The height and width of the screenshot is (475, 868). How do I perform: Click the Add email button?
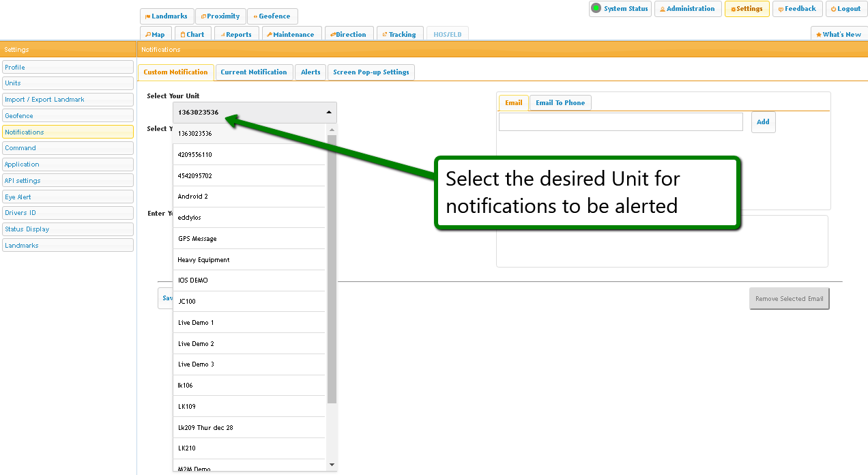tap(763, 122)
